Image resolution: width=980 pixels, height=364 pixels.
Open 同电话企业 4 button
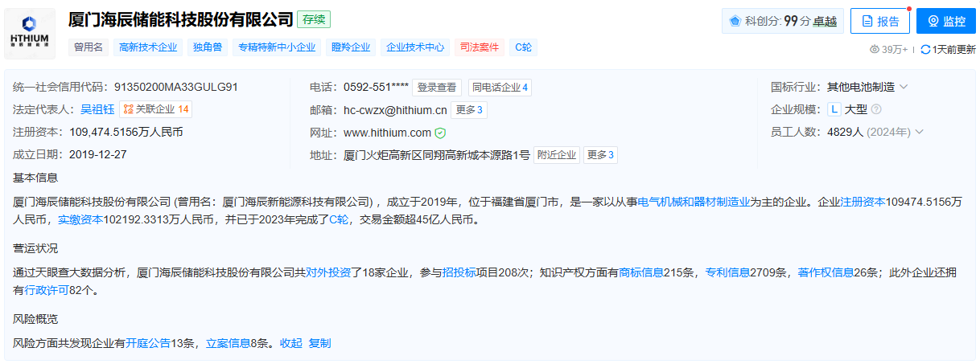(x=500, y=88)
